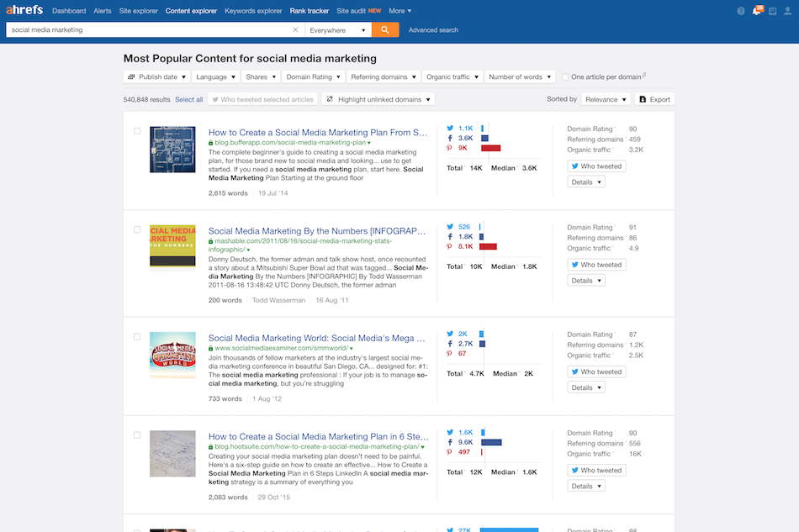Select the Buffer article checkbox

click(x=137, y=131)
